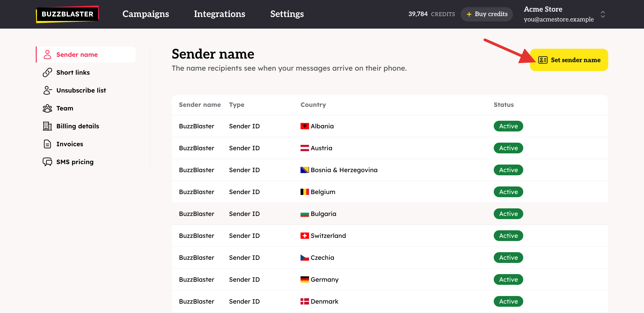
Task: Click the Denmark flag icon
Action: 305,301
